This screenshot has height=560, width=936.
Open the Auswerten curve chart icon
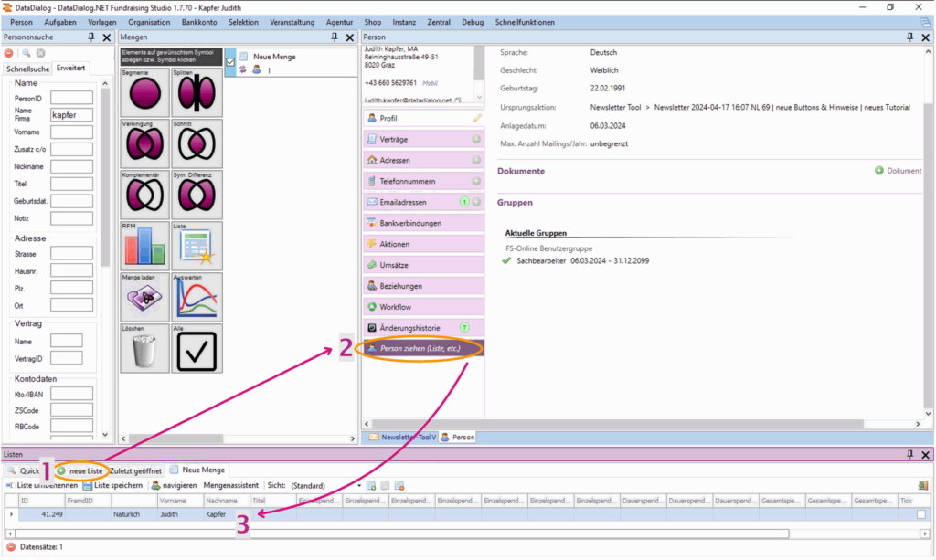(x=196, y=298)
